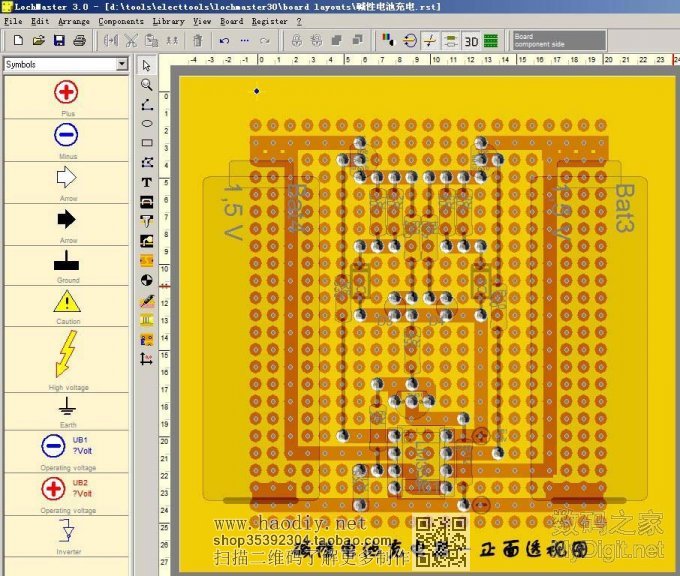Switch the Board component side indicator
The image size is (680, 576).
coord(558,41)
